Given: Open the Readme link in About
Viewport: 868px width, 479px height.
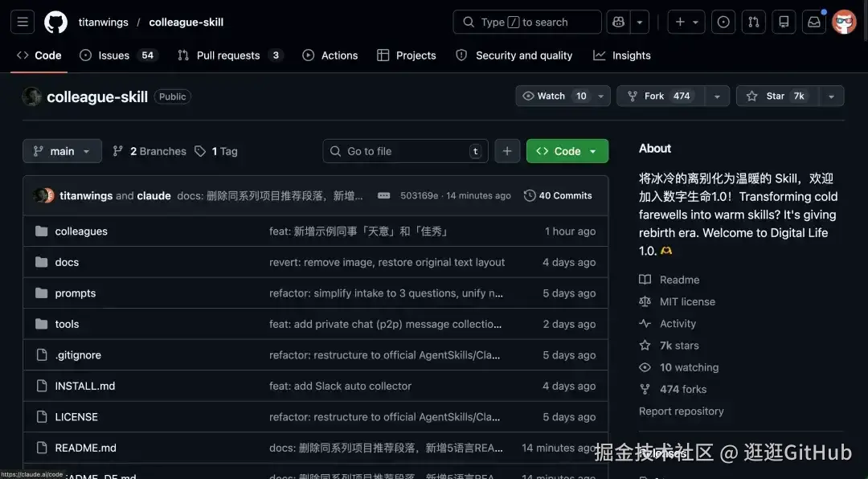Looking at the screenshot, I should point(669,280).
